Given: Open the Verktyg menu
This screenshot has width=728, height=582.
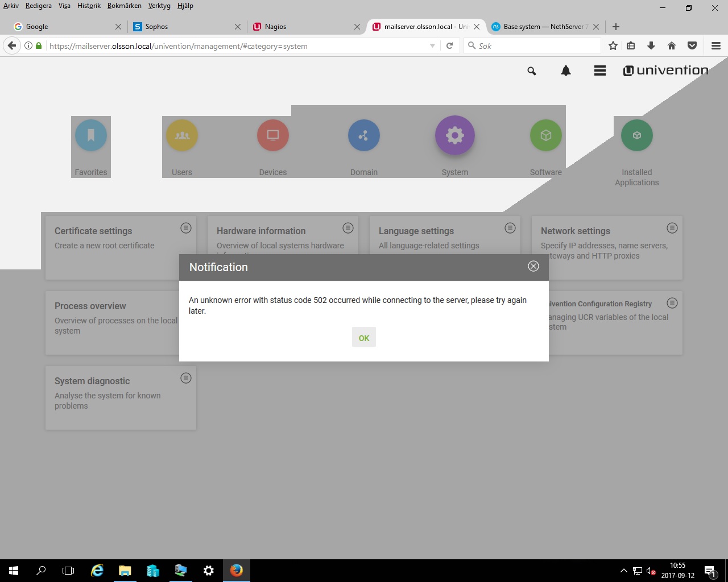Looking at the screenshot, I should point(159,6).
